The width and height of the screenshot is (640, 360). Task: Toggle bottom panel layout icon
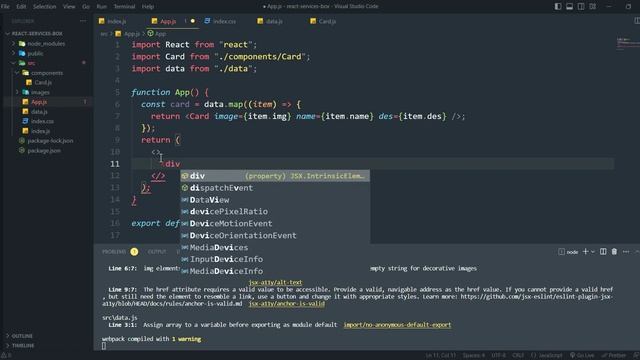coord(569,7)
